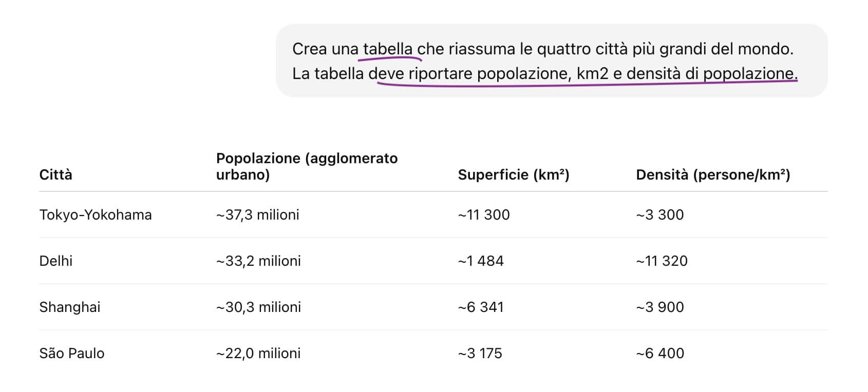Click the "Densità (persone/km²)" column header
Image resolution: width=868 pixels, height=392 pixels.
[x=713, y=175]
